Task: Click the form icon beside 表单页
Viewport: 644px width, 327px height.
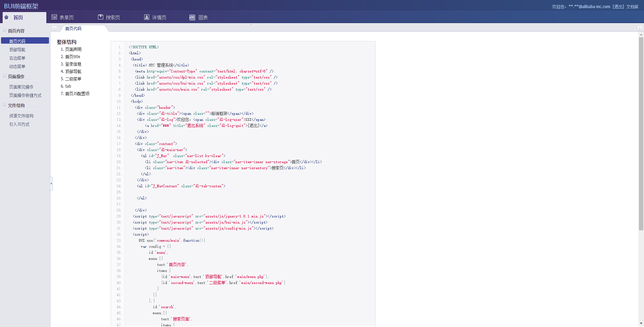Action: (x=54, y=17)
